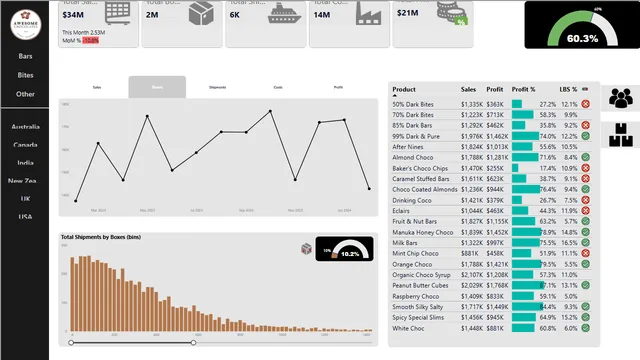Click red X icon for Caramel Stuffed Bars
The width and height of the screenshot is (640, 360).
[x=585, y=178]
